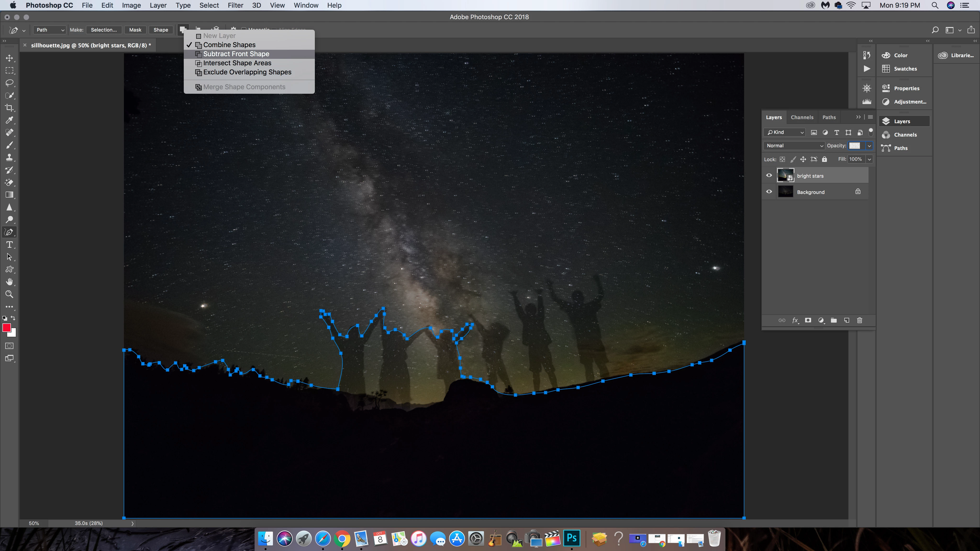Choose Subtract Front Shape menu item
980x551 pixels.
pos(236,54)
